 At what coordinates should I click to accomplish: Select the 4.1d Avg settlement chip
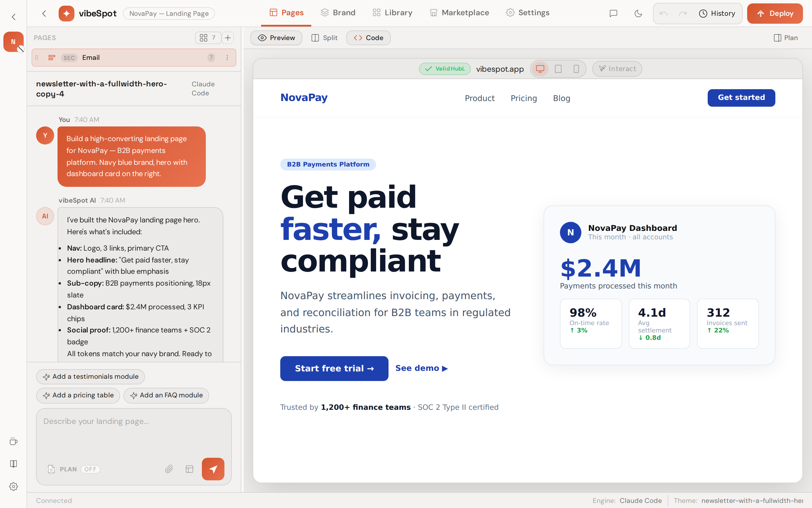[659, 323]
